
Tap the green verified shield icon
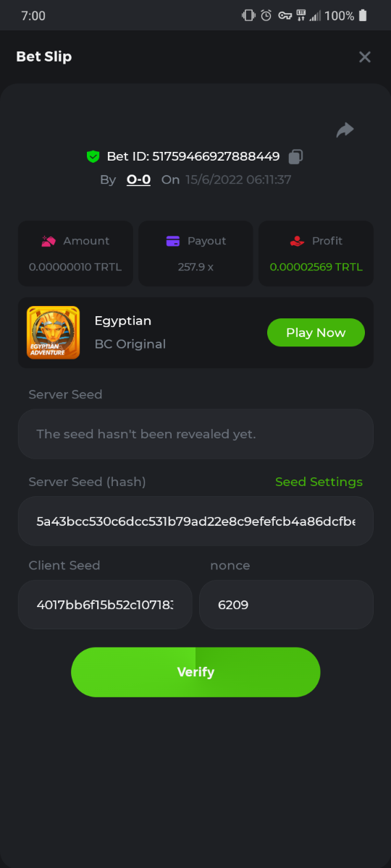point(93,156)
